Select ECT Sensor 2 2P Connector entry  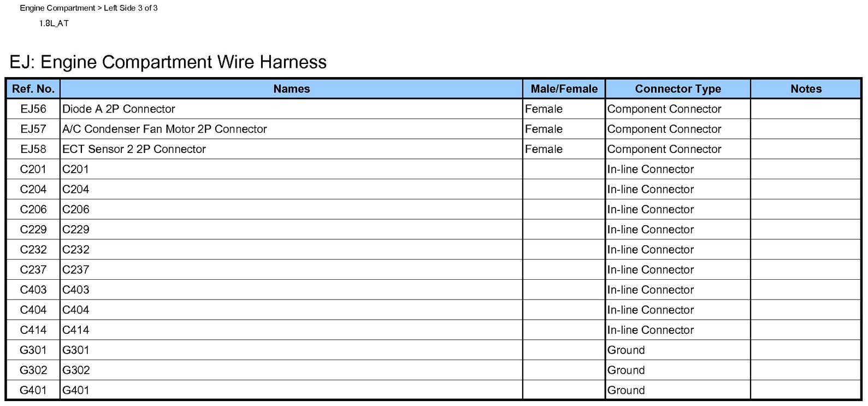[134, 149]
